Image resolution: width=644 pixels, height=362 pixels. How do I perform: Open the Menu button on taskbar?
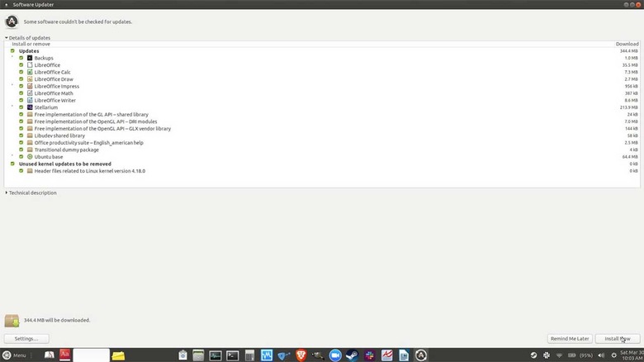tap(14, 355)
